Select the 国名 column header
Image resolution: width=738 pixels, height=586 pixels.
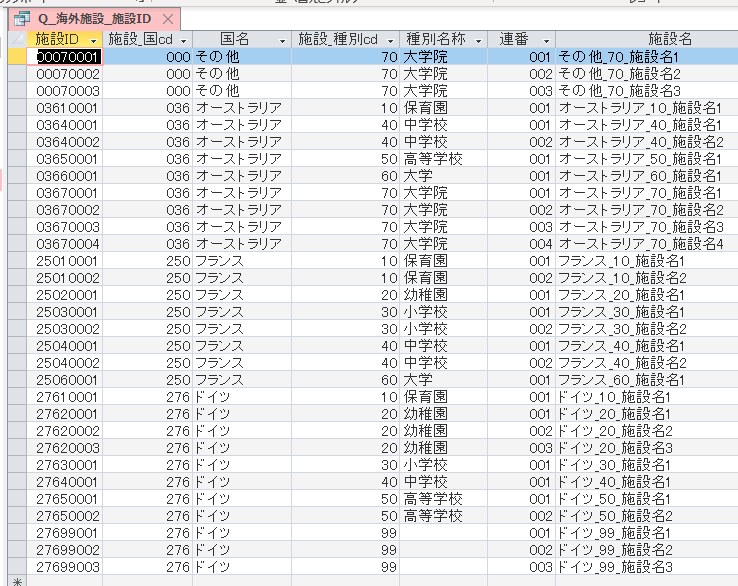coord(233,39)
